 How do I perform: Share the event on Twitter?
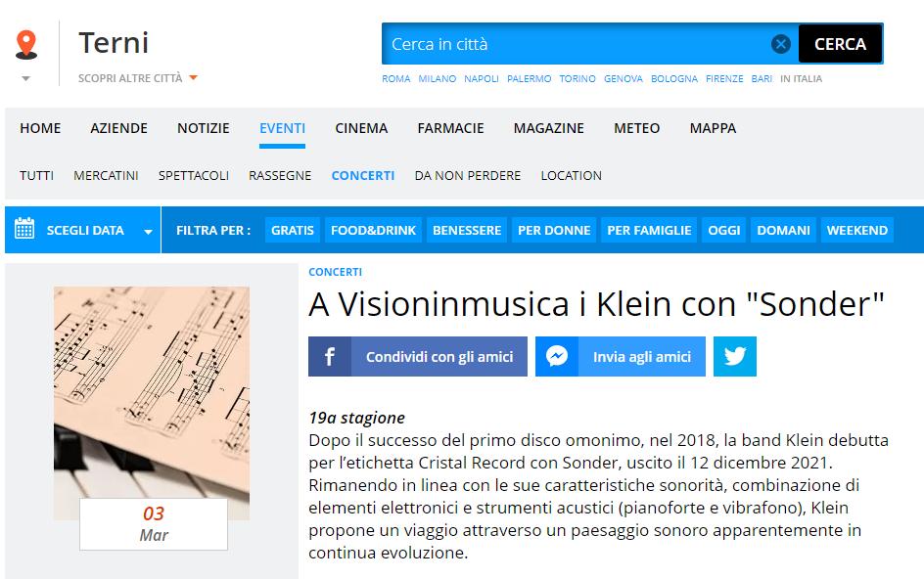(x=734, y=356)
